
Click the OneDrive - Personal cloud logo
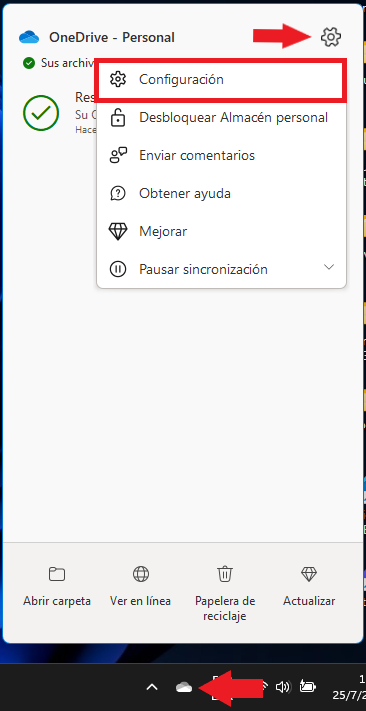pos(29,37)
